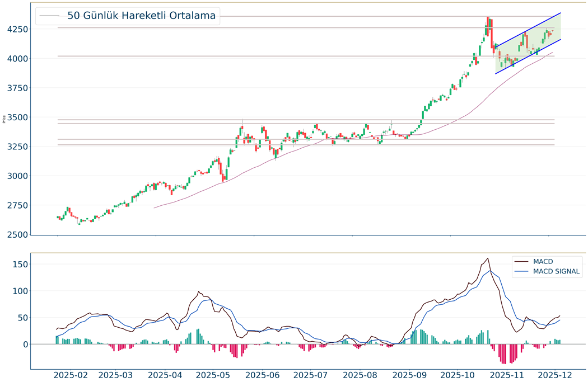Select the 2025-06 date label on x-axis
Viewport: 588px width, 382px height.
(263, 375)
